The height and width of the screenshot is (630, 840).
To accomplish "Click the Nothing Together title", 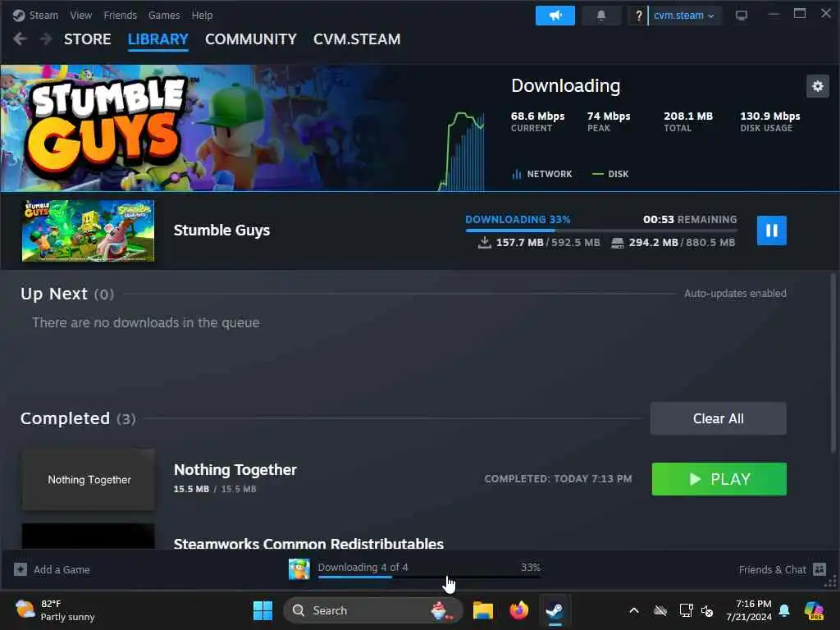I will point(235,470).
